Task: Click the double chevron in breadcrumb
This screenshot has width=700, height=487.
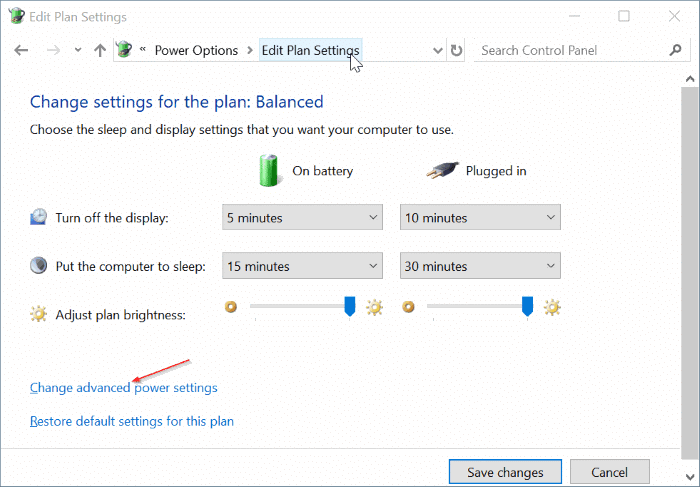Action: pyautogui.click(x=143, y=49)
